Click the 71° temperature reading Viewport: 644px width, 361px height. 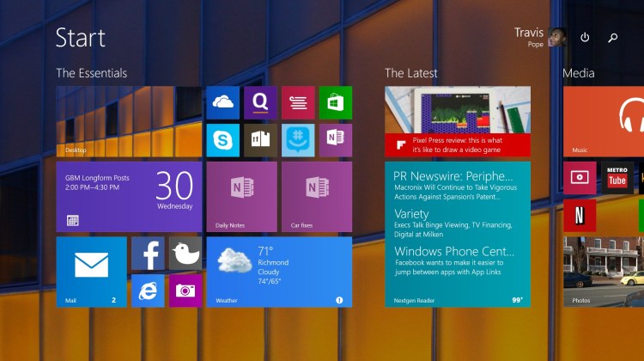point(265,251)
